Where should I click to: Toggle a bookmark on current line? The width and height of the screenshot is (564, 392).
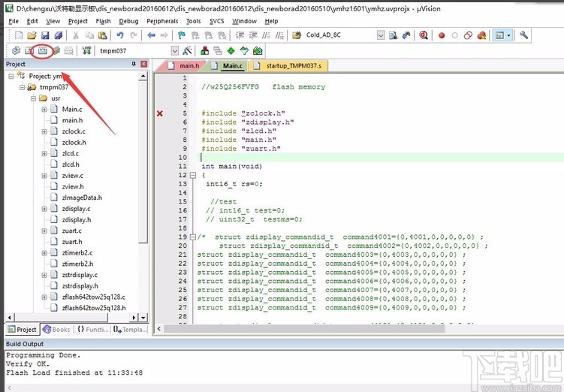[182, 35]
